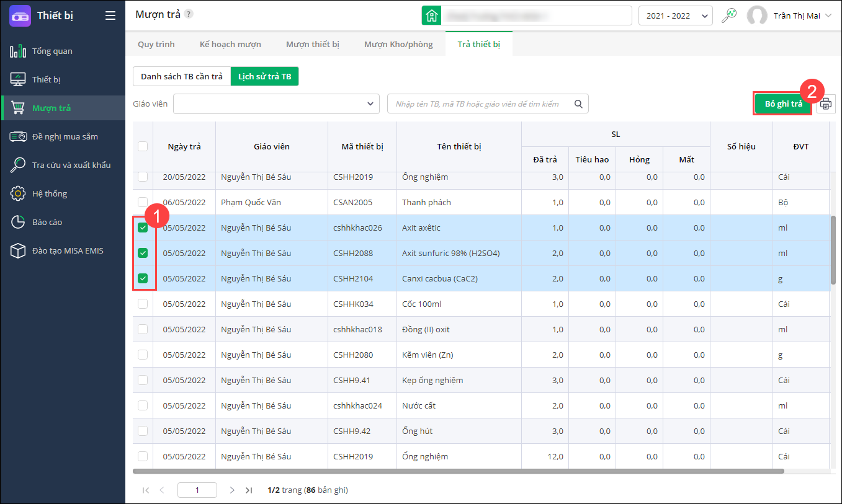Click the green home icon
Image resolution: width=842 pixels, height=504 pixels.
(x=431, y=15)
